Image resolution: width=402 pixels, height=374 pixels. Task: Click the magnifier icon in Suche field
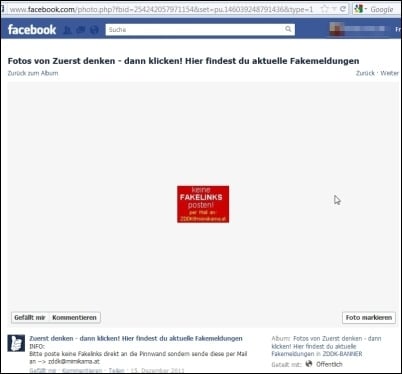point(288,29)
